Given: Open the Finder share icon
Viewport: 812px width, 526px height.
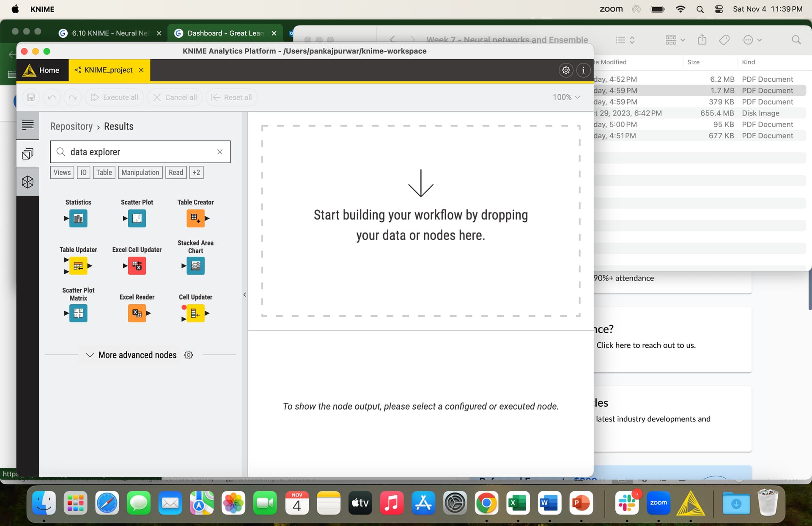Looking at the screenshot, I should point(702,40).
